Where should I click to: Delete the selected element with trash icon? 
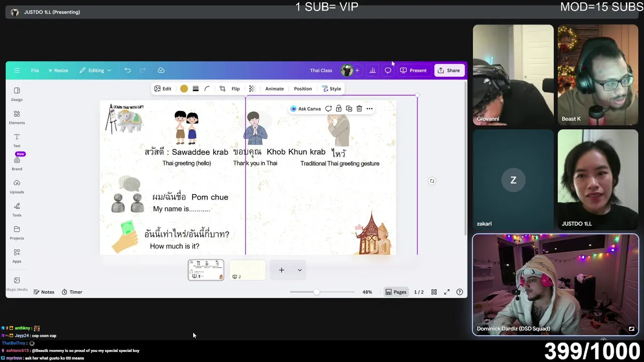point(359,109)
